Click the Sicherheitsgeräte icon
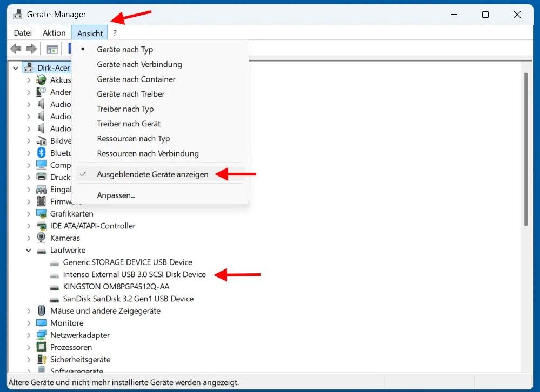 pos(41,359)
